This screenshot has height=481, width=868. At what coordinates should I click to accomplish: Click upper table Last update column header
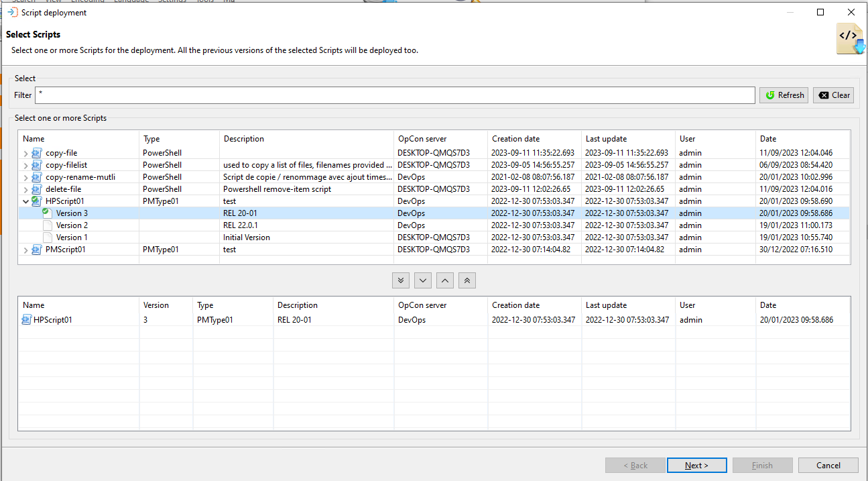(x=628, y=139)
